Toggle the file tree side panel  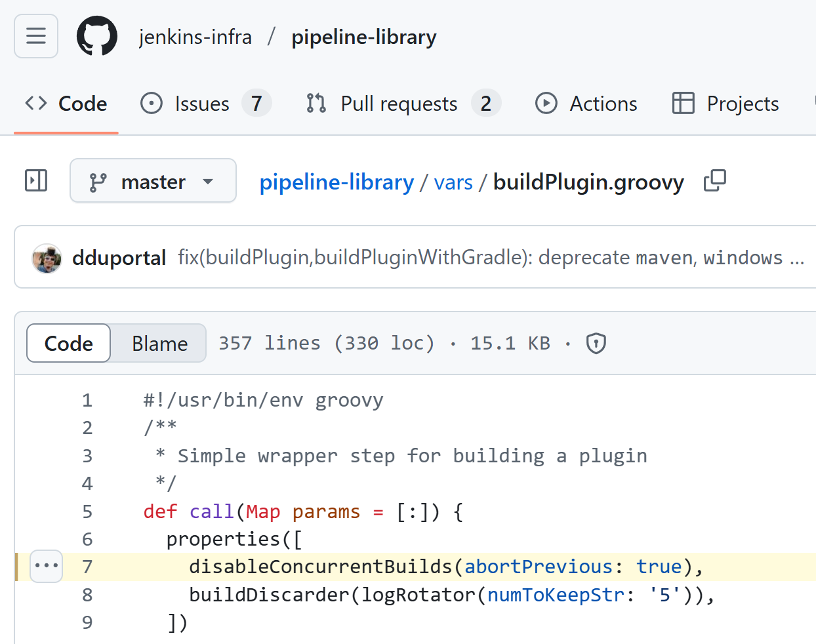point(36,180)
